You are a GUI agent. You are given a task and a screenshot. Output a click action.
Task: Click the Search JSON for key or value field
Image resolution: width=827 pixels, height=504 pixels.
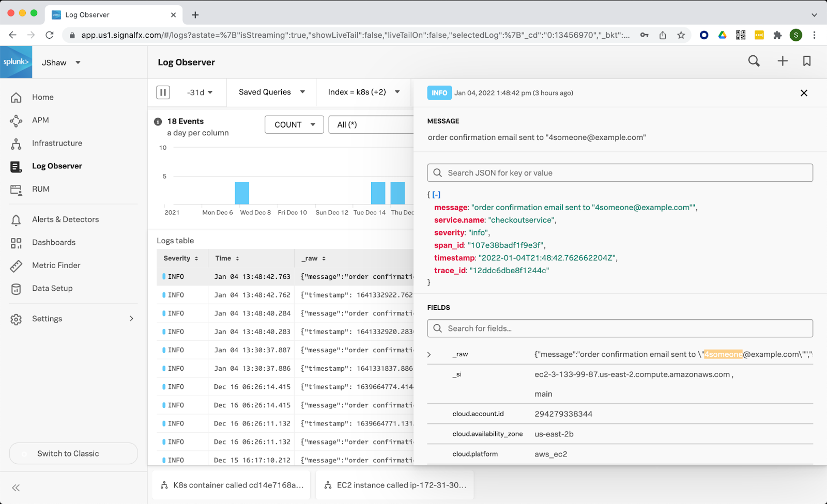pyautogui.click(x=620, y=172)
